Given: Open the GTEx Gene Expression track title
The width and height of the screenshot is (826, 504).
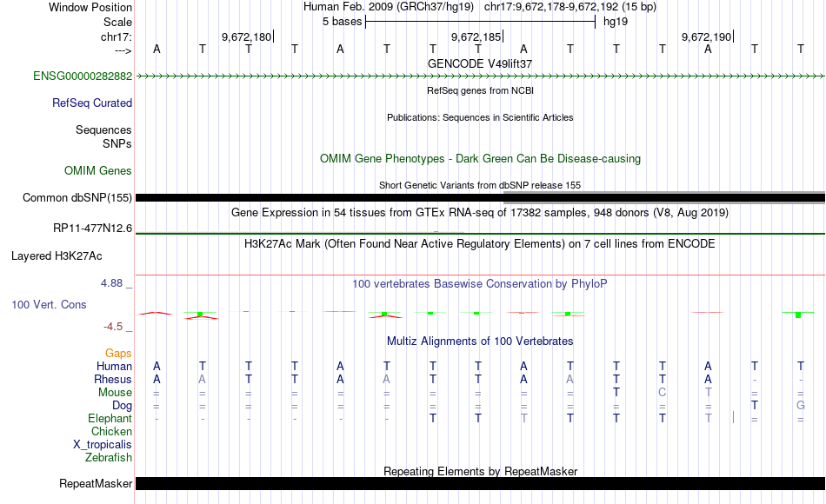Looking at the screenshot, I should coord(480,213).
